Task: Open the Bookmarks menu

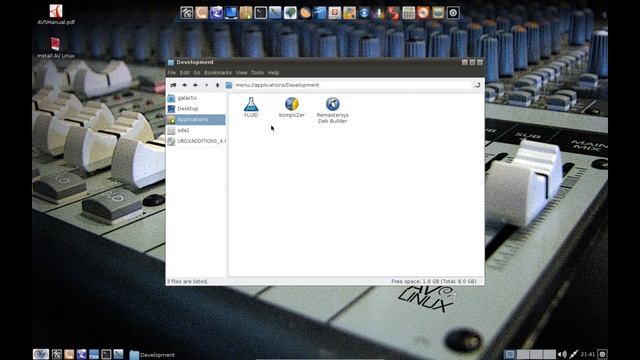Action: [218, 73]
